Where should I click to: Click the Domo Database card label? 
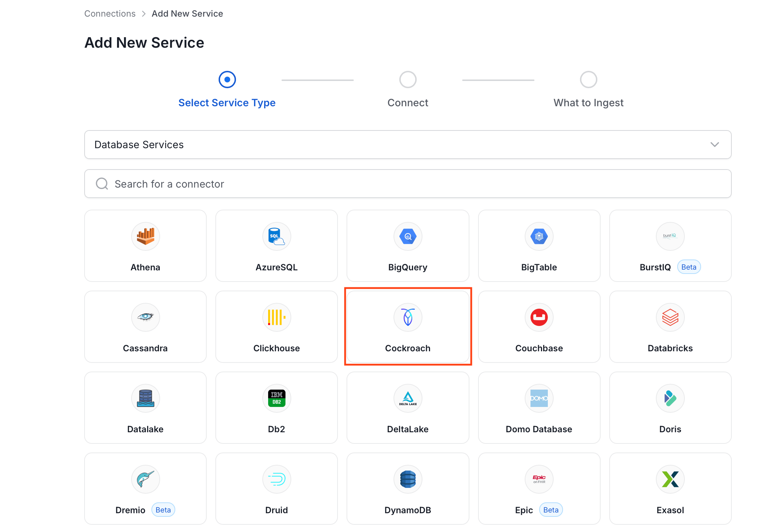pos(539,429)
